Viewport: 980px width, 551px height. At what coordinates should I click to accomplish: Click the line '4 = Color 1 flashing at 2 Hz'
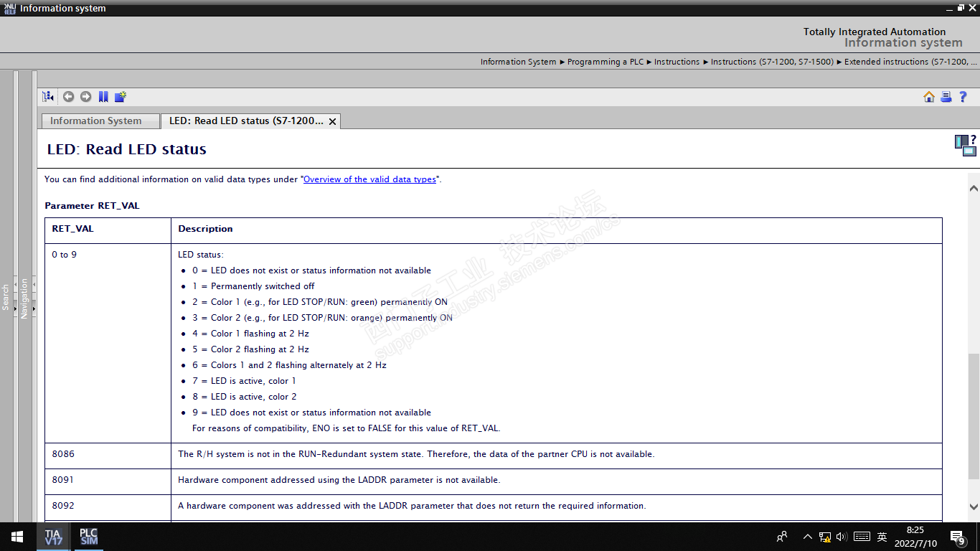pos(250,334)
